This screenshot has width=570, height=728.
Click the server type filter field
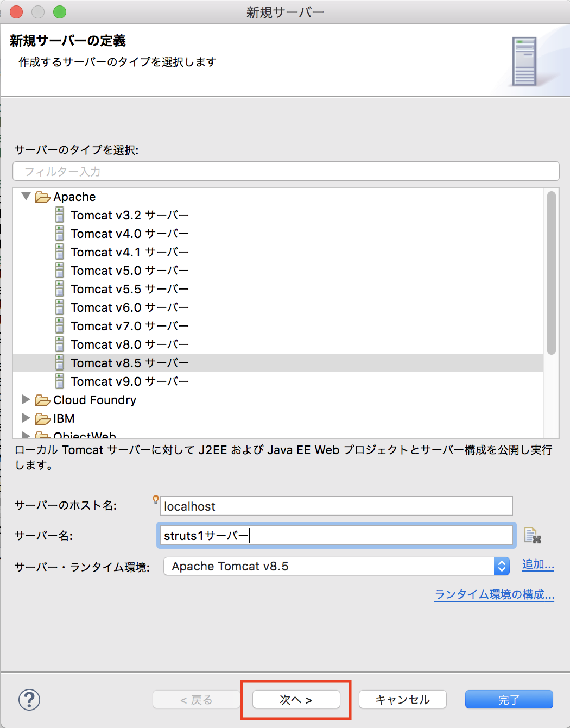(286, 171)
